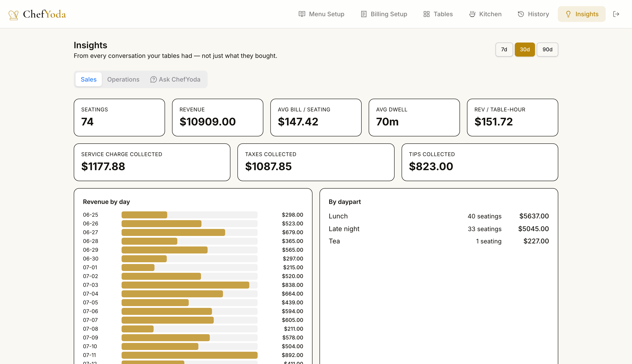Click the $578.00 value for 07-09
Viewport: 632px width, 364px height.
(x=293, y=338)
